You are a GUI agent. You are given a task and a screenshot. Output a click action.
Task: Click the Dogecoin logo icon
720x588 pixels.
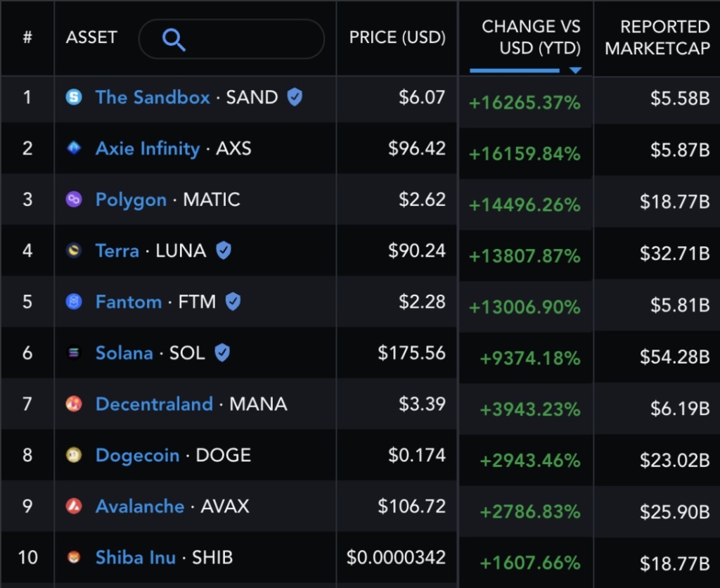point(75,456)
